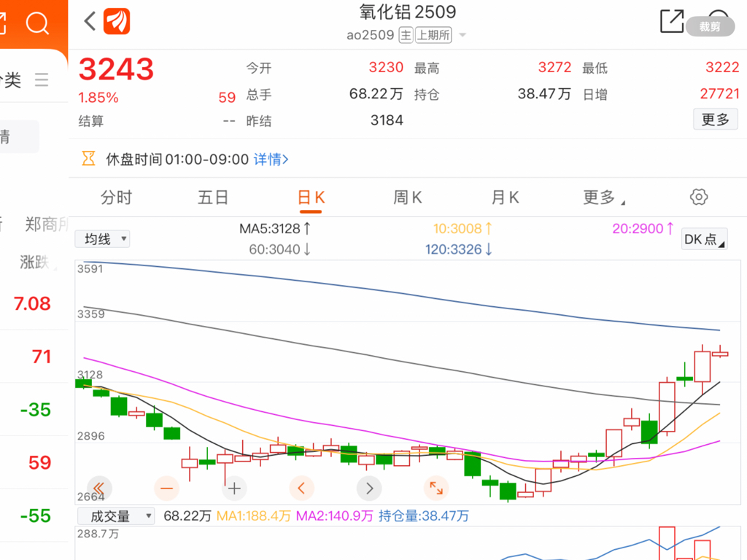747x560 pixels.
Task: Open chart settings gear icon
Action: pos(699,197)
